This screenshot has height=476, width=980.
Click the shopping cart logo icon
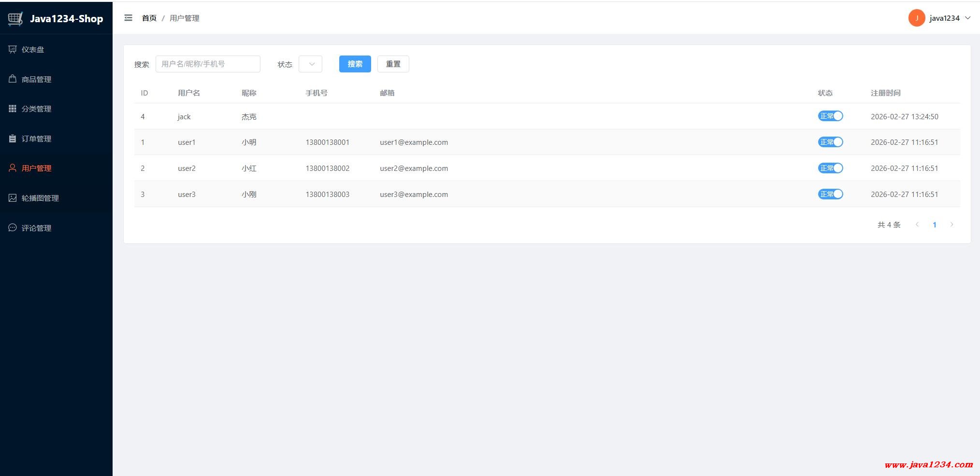click(x=15, y=19)
